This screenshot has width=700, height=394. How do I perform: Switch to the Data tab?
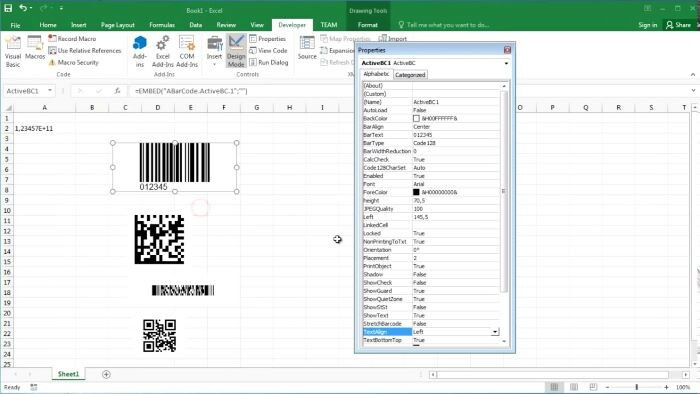coord(196,25)
